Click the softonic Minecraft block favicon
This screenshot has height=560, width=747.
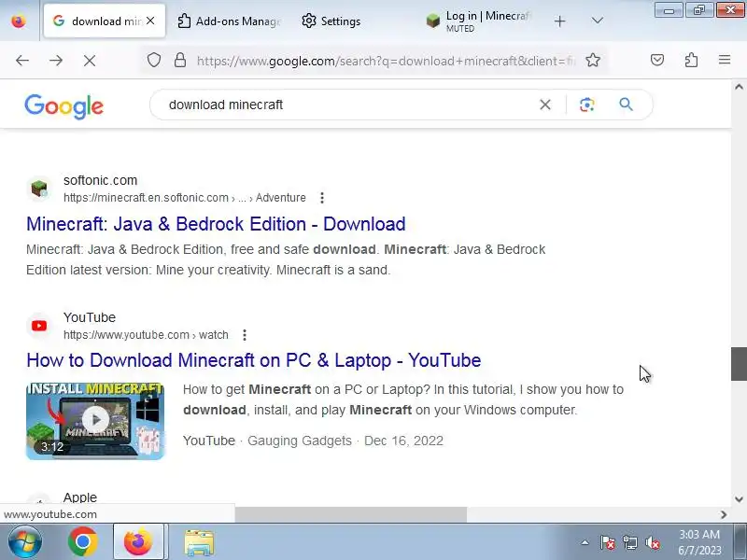tap(39, 189)
